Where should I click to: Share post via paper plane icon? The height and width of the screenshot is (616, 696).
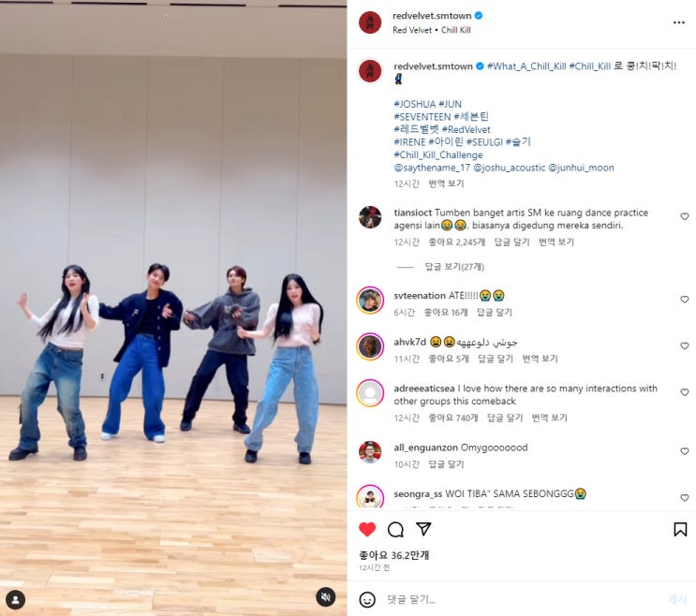[423, 529]
